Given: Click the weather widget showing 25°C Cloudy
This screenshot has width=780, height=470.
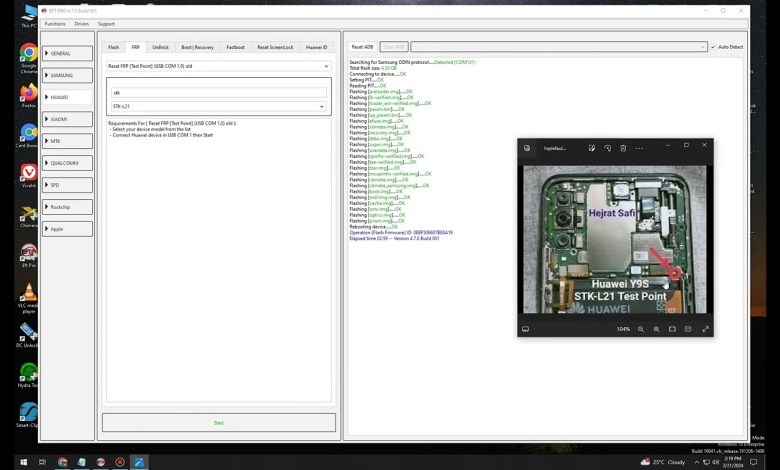Looking at the screenshot, I should [x=663, y=462].
